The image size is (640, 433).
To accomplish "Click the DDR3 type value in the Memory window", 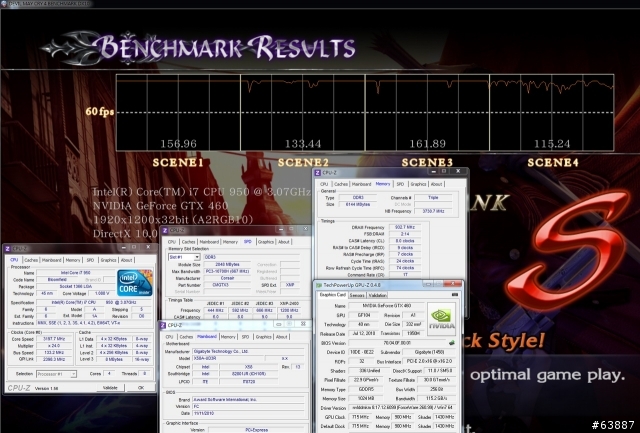I will 358,198.
